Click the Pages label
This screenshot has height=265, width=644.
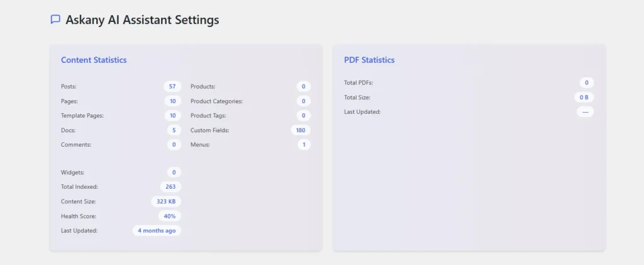pyautogui.click(x=69, y=101)
